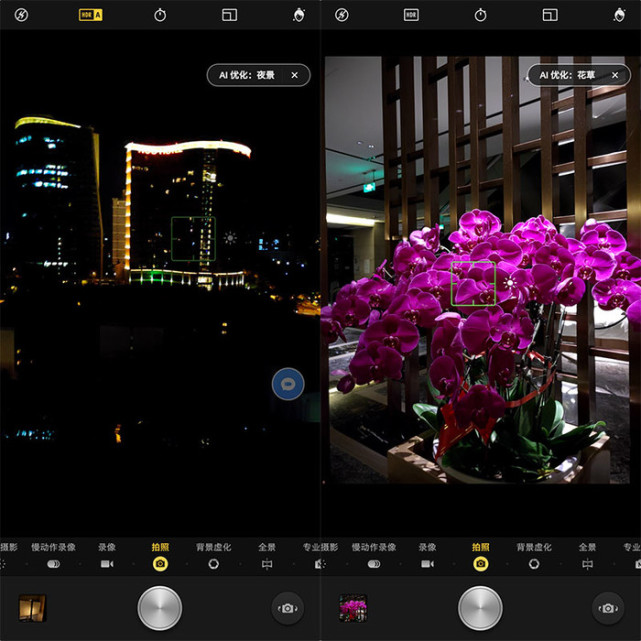Switch to 录像 mode on left screen
Viewport: 641px width, 641px height.
(107, 547)
